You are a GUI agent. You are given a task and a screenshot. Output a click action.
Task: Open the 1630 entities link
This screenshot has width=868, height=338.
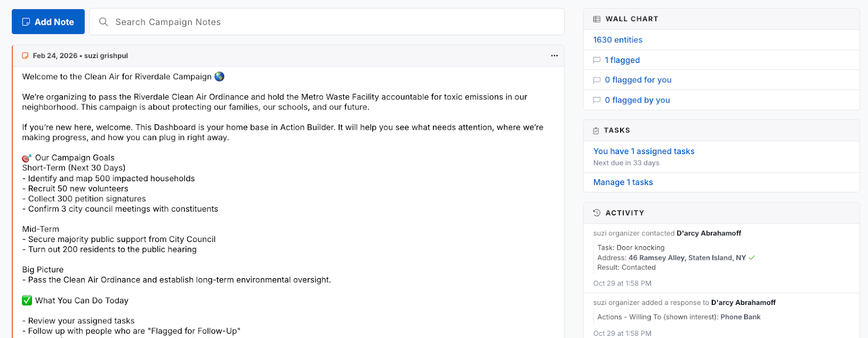click(x=618, y=40)
